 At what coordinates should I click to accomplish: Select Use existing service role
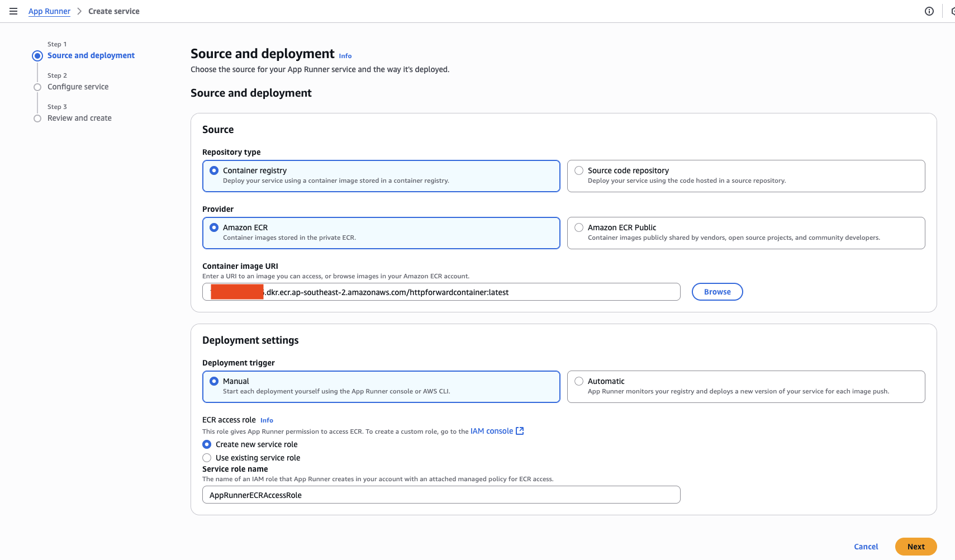[207, 458]
